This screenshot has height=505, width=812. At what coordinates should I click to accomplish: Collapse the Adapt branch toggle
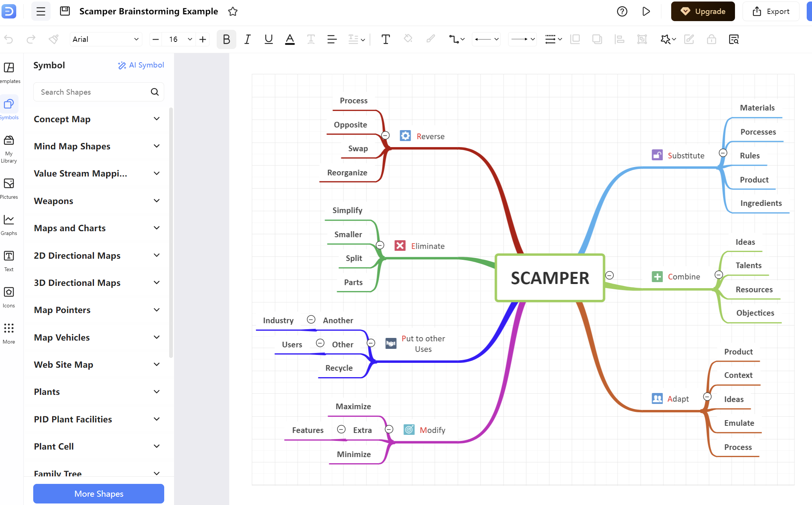[707, 397]
